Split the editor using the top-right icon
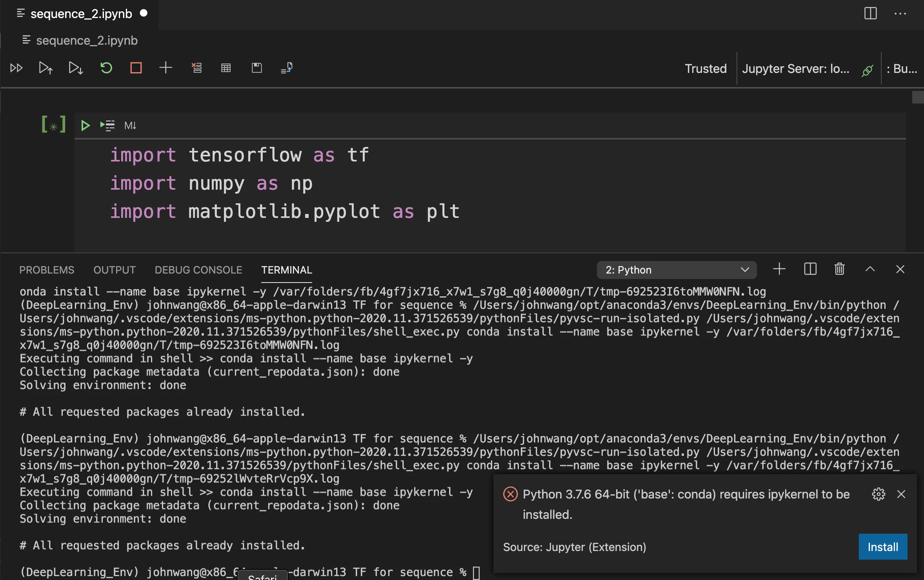Image resolution: width=924 pixels, height=580 pixels. (x=870, y=14)
